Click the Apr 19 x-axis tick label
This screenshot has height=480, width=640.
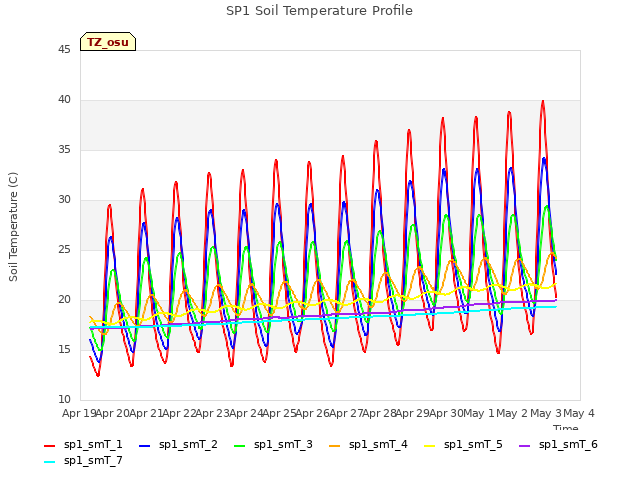click(79, 413)
